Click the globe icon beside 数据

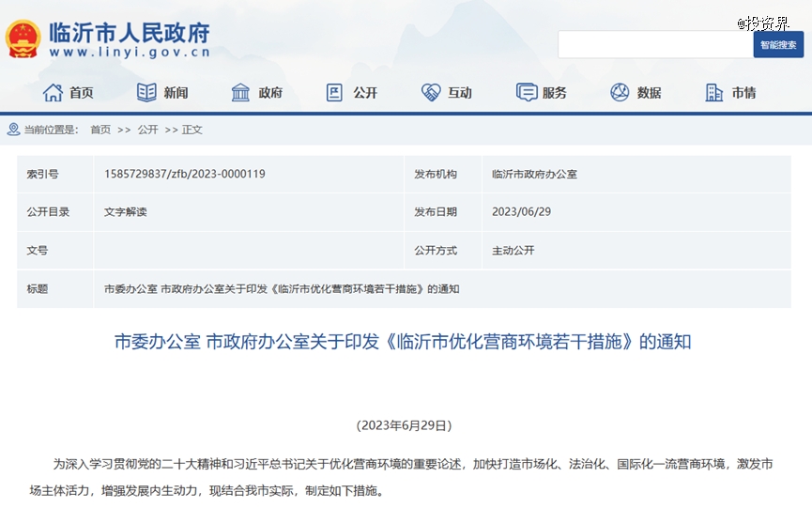[x=620, y=93]
